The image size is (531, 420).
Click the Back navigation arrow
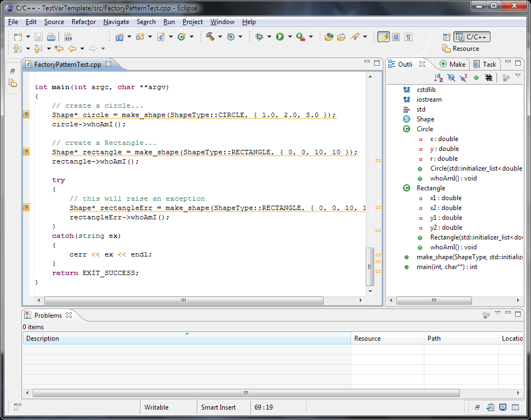[72, 49]
